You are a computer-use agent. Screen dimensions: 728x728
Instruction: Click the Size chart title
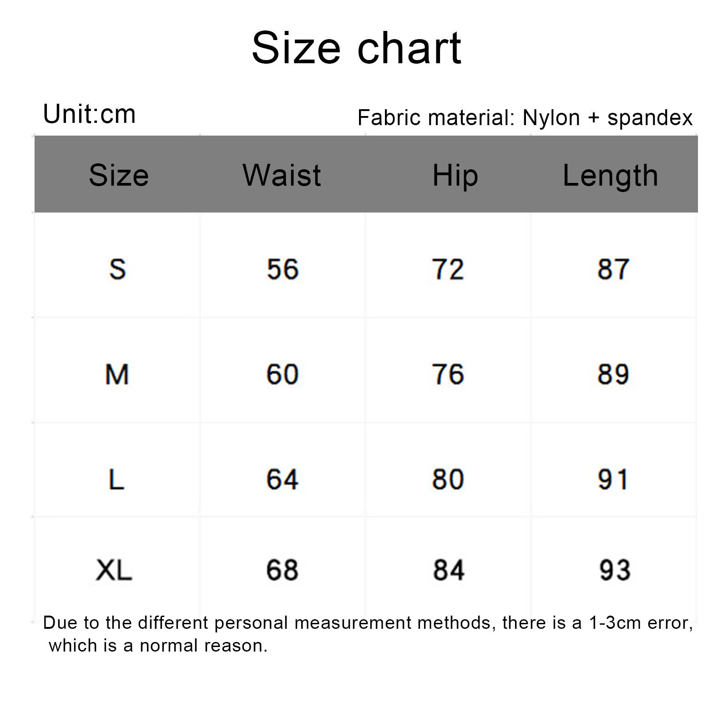[356, 48]
